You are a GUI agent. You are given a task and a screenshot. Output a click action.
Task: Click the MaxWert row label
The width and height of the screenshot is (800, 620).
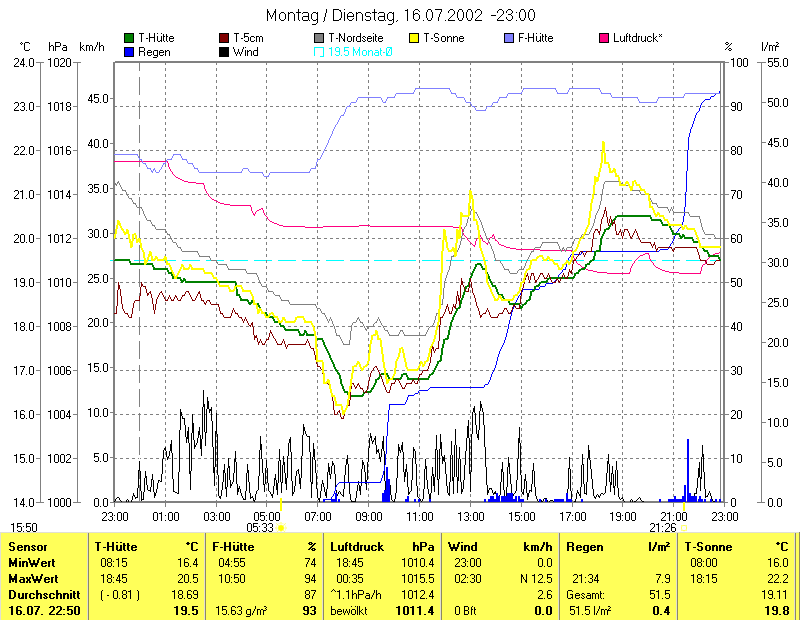(33, 578)
